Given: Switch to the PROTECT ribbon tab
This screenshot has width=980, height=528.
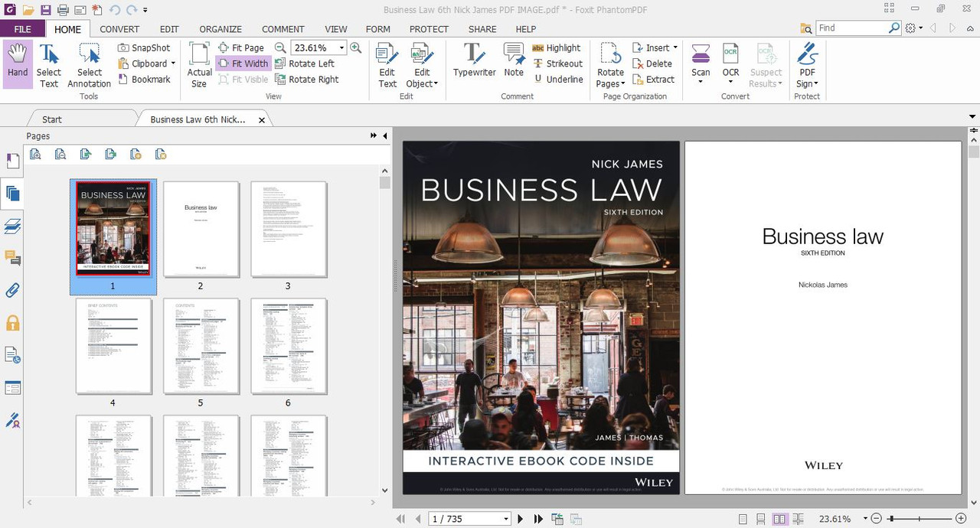Looking at the screenshot, I should pyautogui.click(x=429, y=29).
